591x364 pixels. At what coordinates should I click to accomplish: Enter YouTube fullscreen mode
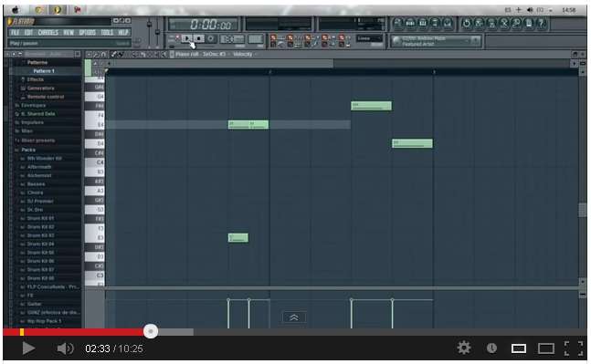click(574, 348)
